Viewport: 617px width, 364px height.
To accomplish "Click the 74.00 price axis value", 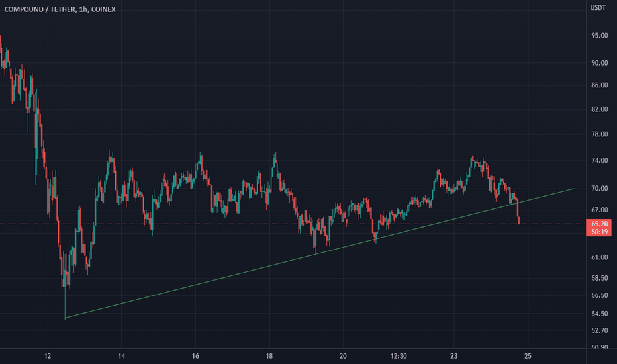I will click(599, 161).
